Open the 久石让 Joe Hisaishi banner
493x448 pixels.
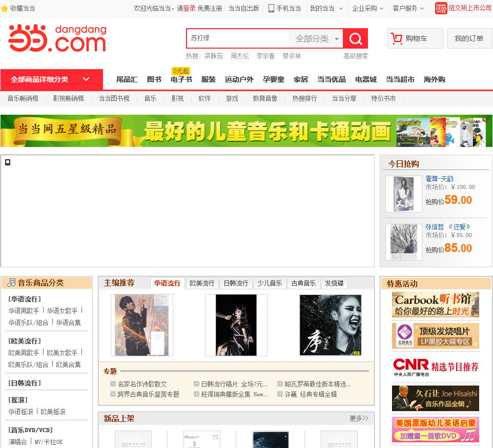coord(436,398)
